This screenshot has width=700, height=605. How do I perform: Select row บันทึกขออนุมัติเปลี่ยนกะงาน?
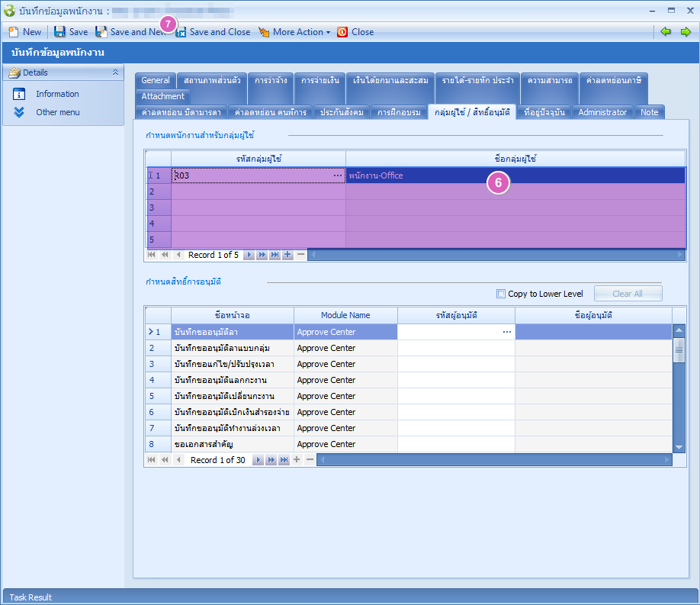(x=409, y=396)
